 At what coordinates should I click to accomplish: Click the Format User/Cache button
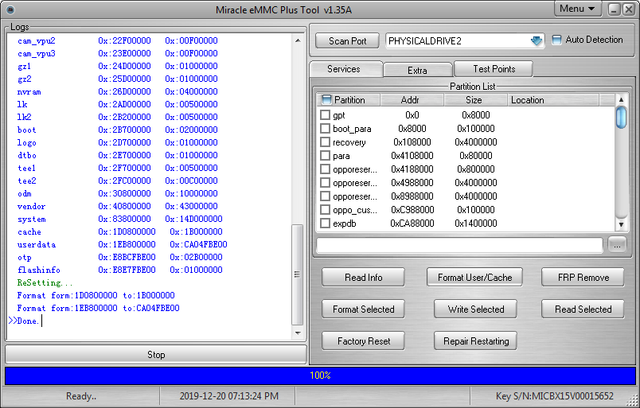tap(475, 277)
